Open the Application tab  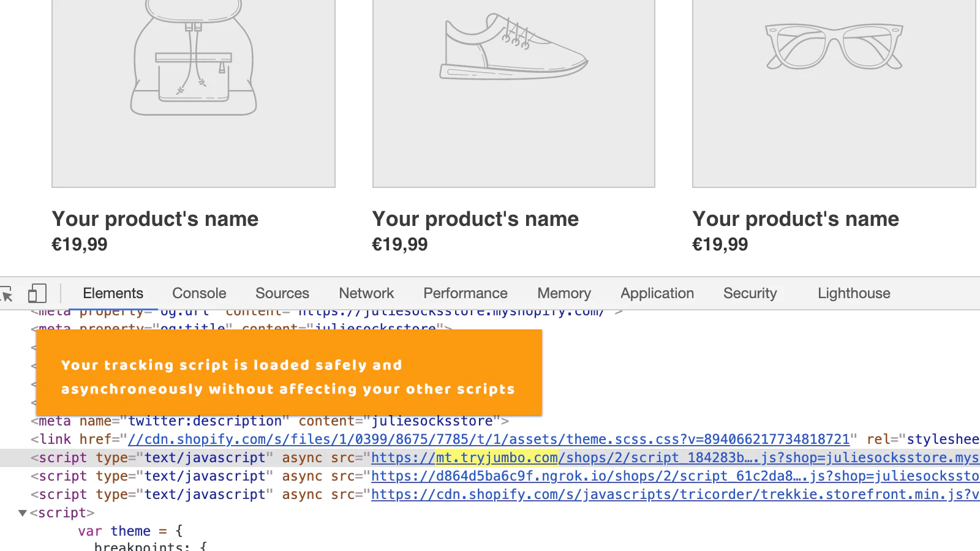point(657,293)
